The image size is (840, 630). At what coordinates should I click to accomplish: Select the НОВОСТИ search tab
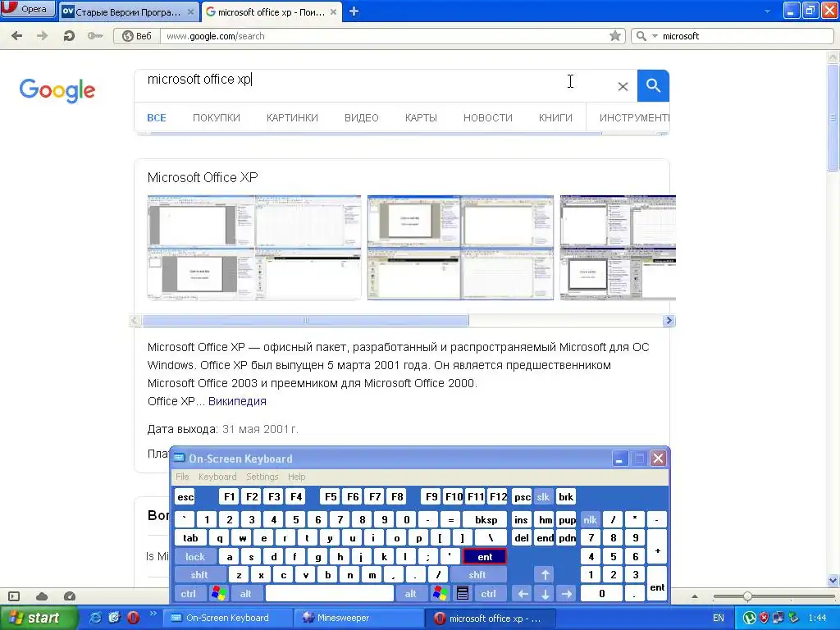pyautogui.click(x=488, y=118)
